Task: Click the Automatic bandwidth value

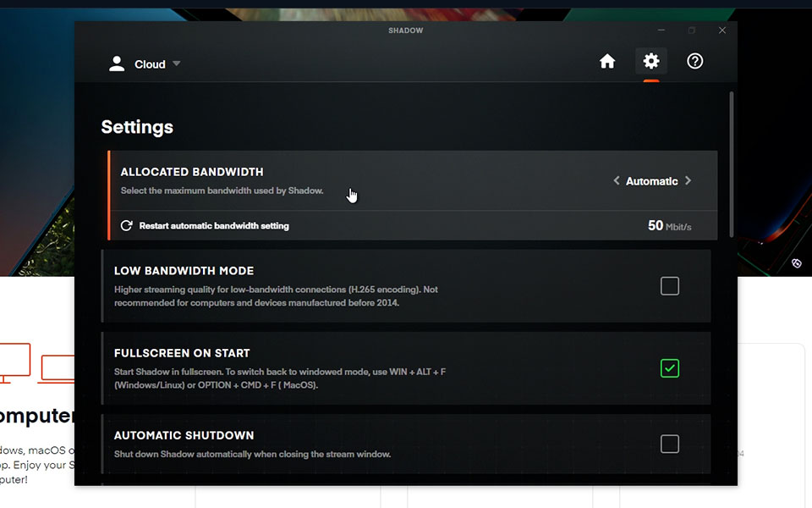Action: [x=651, y=181]
